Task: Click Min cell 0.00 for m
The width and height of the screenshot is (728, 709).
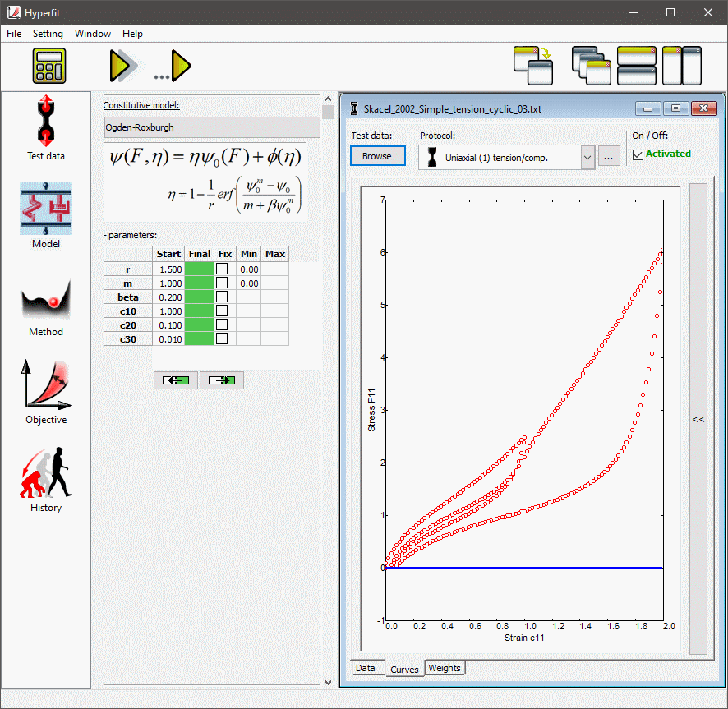Action: pyautogui.click(x=249, y=283)
